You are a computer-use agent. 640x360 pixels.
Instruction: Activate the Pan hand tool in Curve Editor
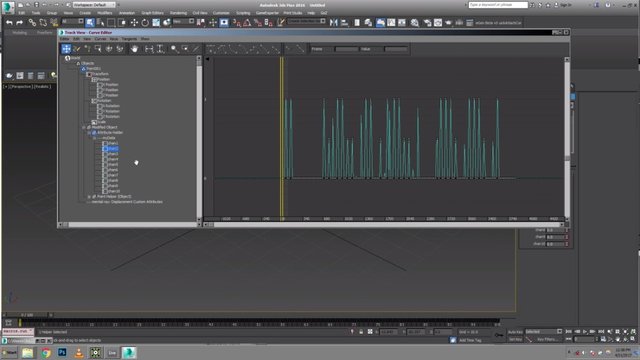(134, 49)
